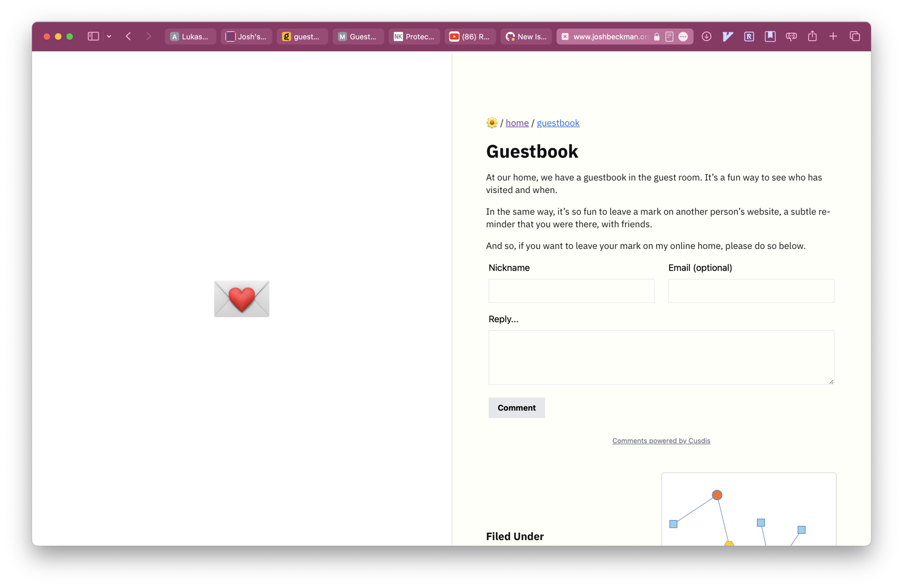Click the speech bubble extension icon

click(x=791, y=37)
